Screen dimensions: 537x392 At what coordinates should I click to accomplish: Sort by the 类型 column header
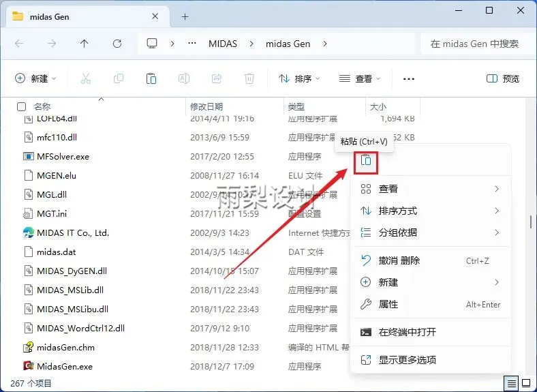(x=296, y=106)
